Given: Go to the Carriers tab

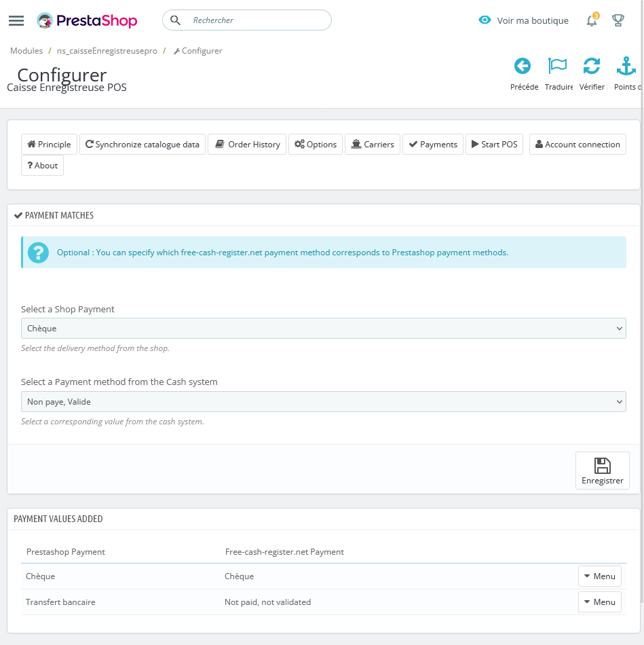Looking at the screenshot, I should point(373,145).
